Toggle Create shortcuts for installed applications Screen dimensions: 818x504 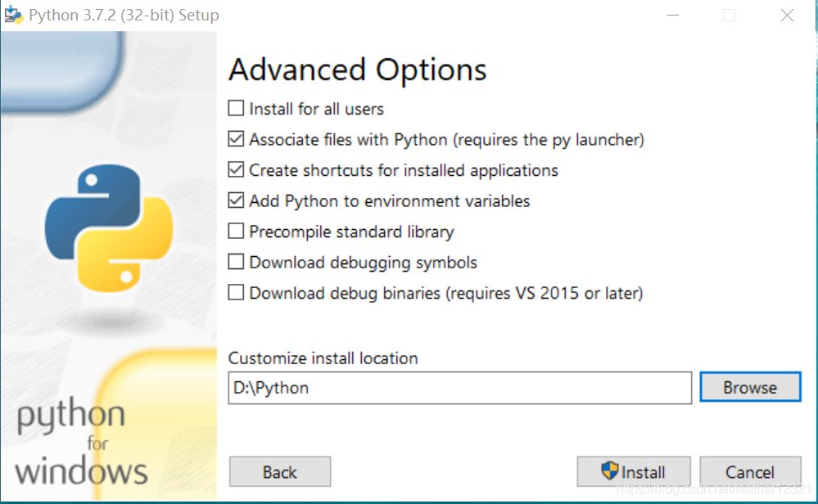click(236, 170)
